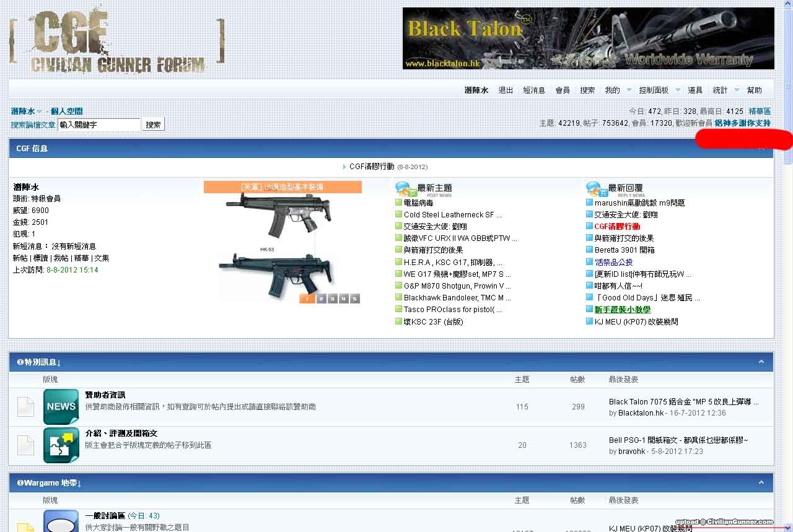Select slide 2 in the image slideshow
793x532 pixels.
[x=321, y=299]
